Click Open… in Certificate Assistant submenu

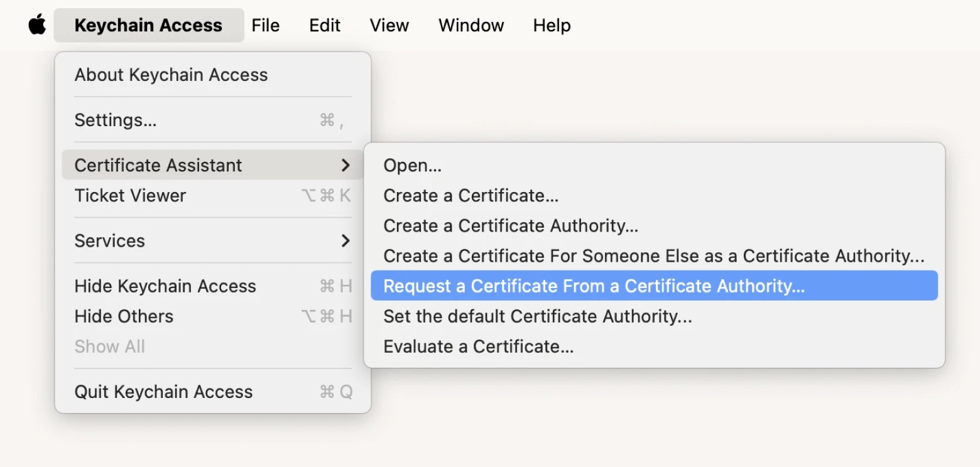point(654,165)
